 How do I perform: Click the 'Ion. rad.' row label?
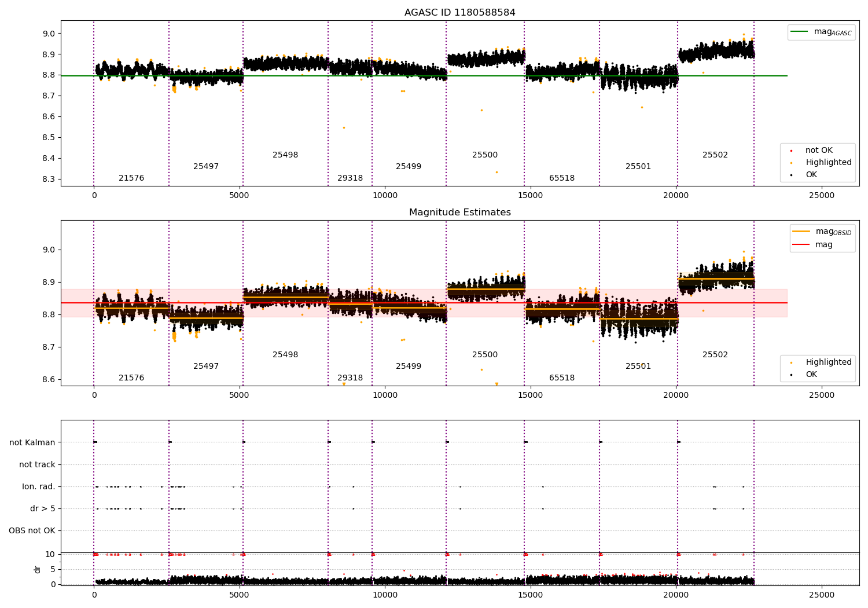pyautogui.click(x=39, y=487)
